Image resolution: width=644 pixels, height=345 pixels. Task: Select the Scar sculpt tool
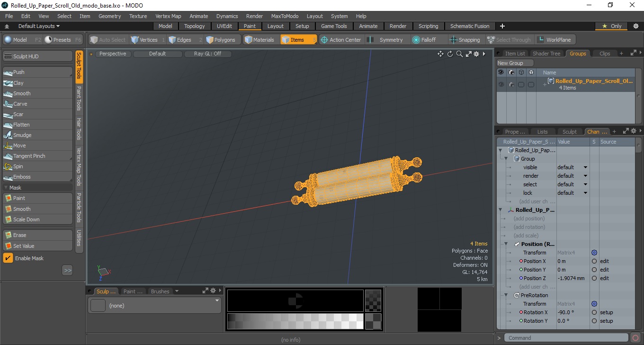[38, 114]
